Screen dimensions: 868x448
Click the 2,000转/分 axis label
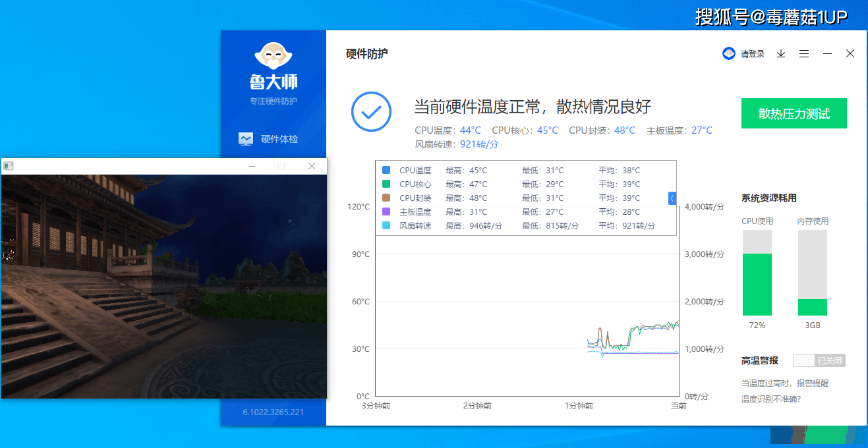coord(704,301)
